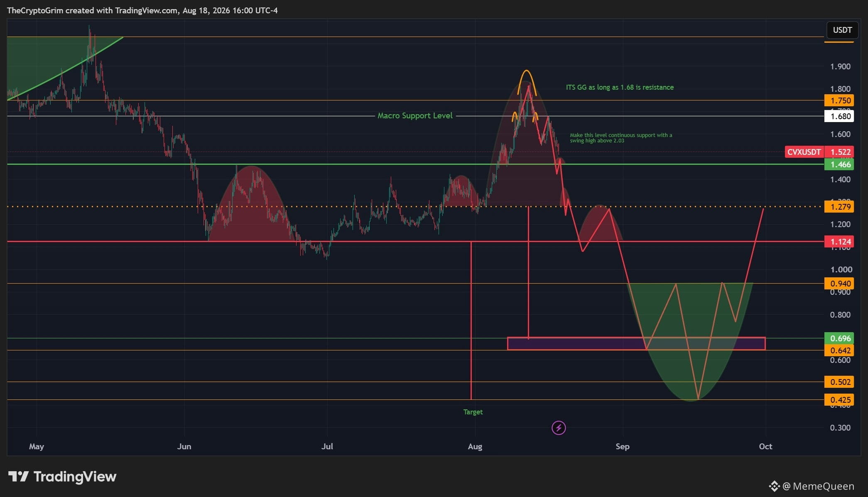
Task: Click the white 1.680 price label
Action: [x=839, y=116]
